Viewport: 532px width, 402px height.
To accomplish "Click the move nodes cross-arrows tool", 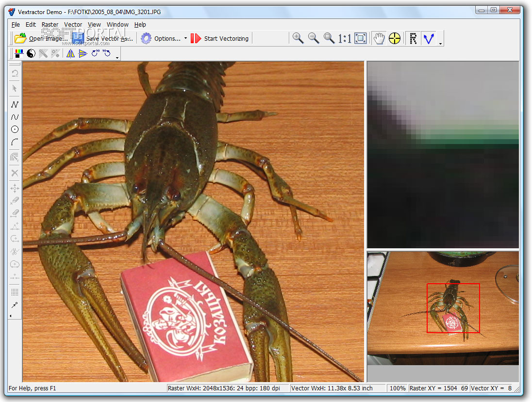I will (15, 188).
